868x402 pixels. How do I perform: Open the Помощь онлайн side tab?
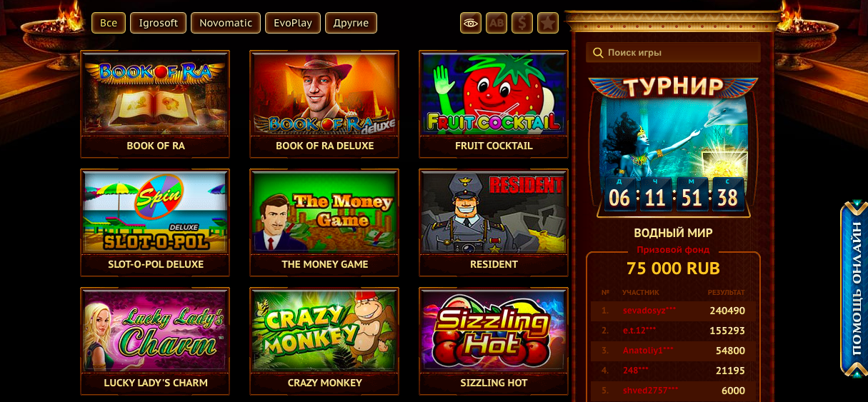[x=854, y=288]
